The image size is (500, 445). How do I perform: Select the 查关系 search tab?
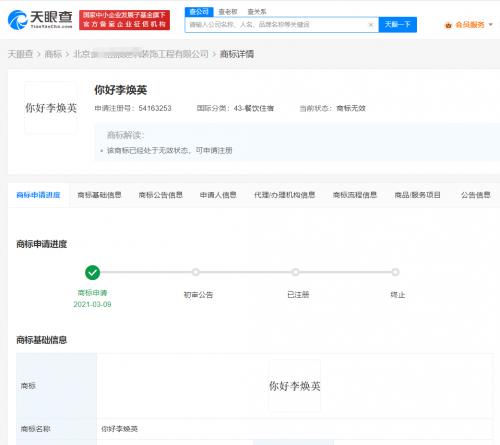(x=257, y=12)
